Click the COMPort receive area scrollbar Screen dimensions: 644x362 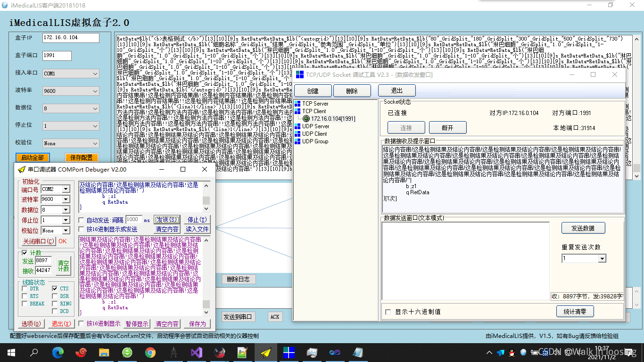click(206, 276)
